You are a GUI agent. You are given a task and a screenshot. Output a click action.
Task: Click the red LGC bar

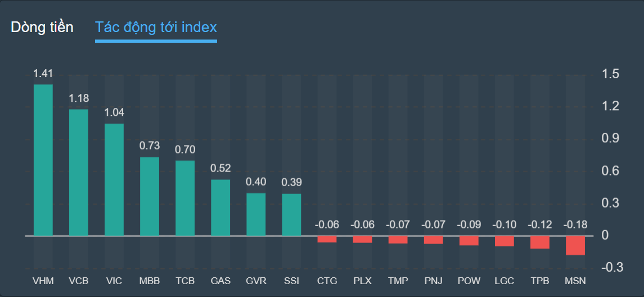tap(504, 241)
